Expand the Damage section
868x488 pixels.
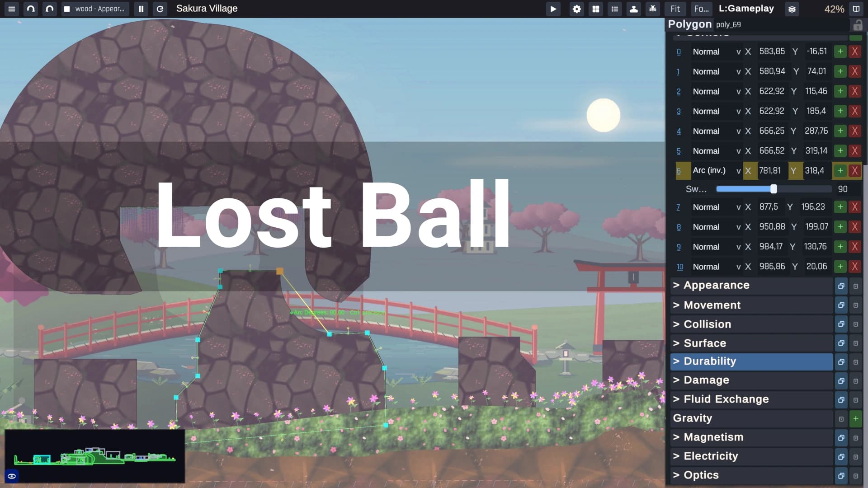pos(751,380)
